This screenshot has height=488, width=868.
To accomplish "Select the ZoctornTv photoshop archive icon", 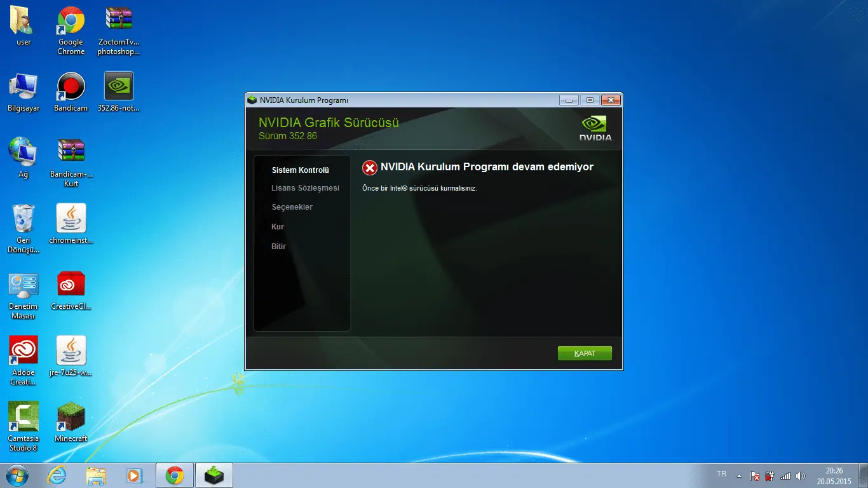I will (119, 30).
